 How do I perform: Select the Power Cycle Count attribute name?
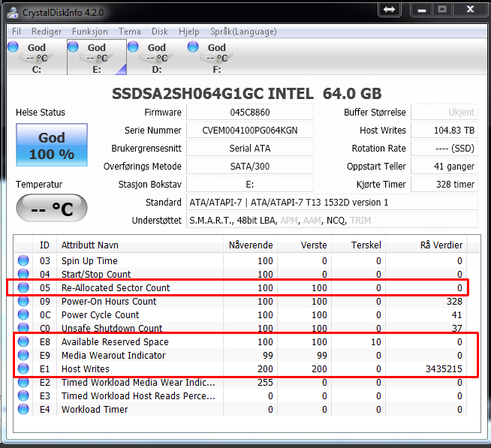pos(100,314)
